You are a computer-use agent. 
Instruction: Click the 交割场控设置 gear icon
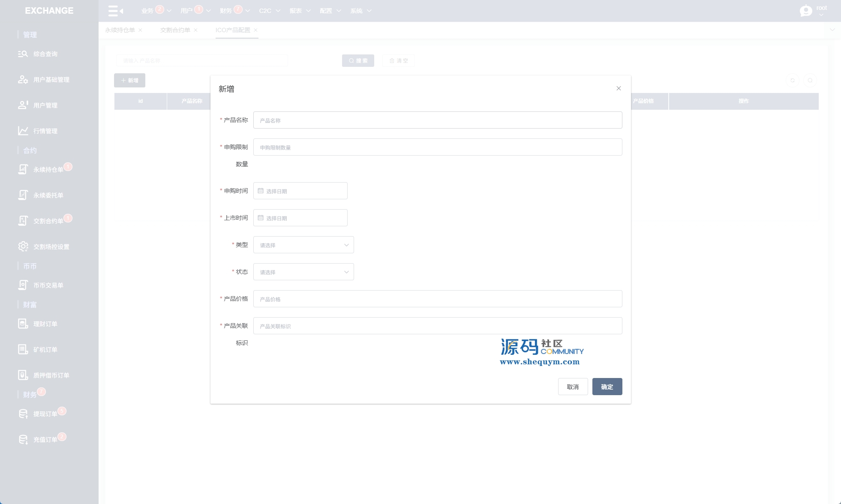tap(23, 246)
